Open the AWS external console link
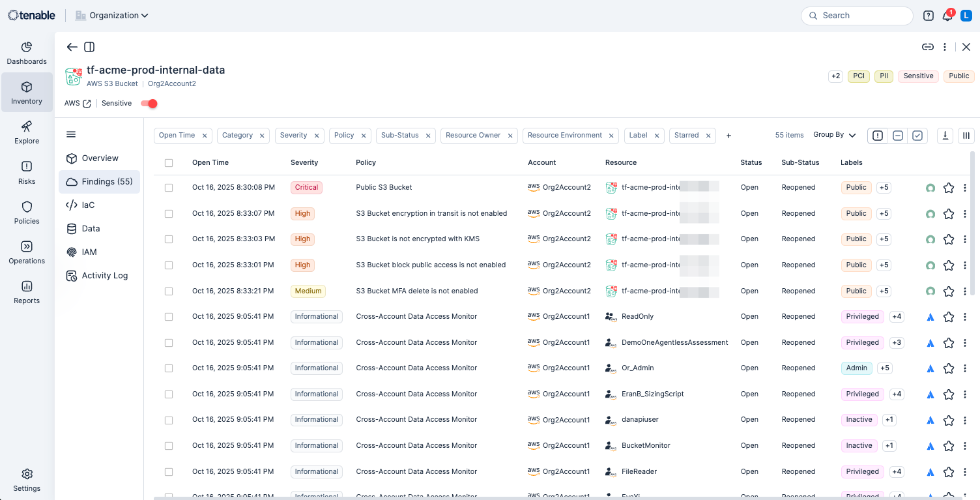 click(x=87, y=104)
